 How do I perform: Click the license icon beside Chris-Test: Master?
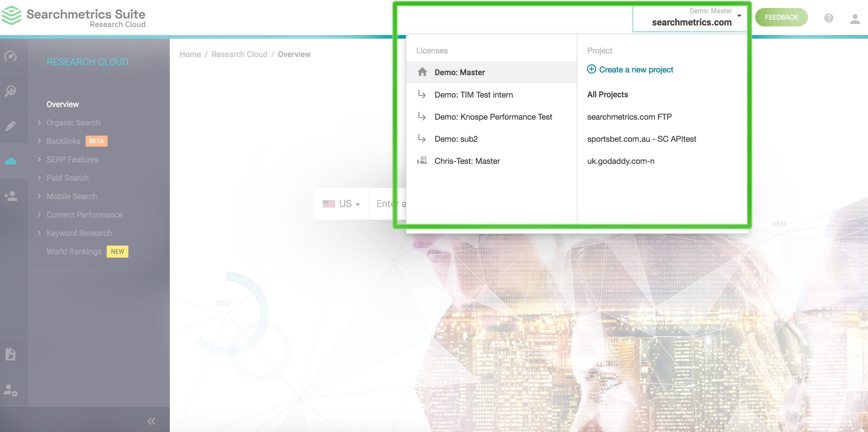[x=422, y=160]
